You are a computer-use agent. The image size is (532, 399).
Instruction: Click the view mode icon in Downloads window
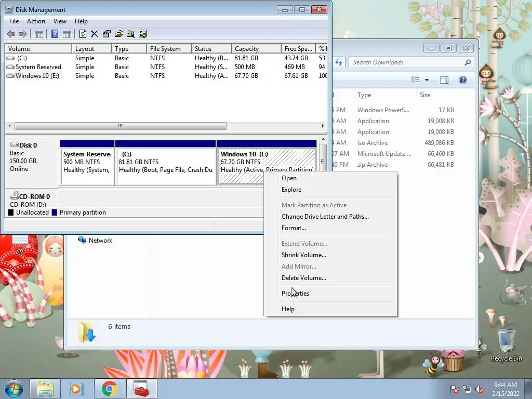(416, 80)
